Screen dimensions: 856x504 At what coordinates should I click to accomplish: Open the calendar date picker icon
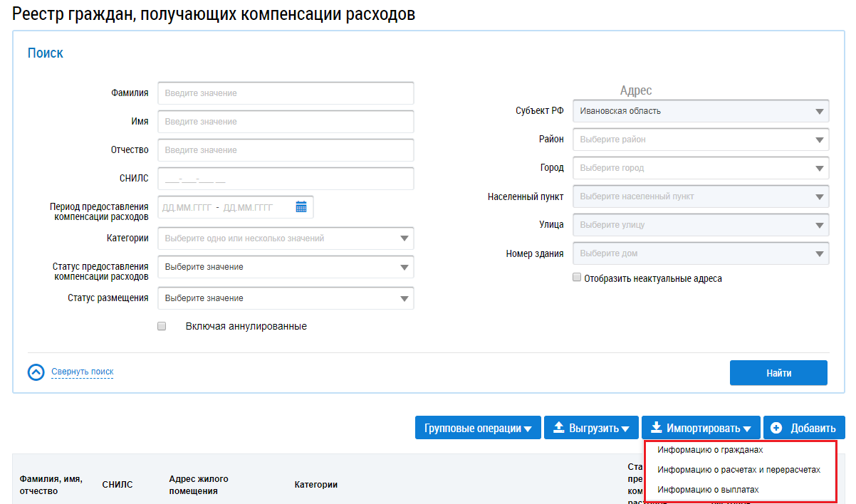pos(301,207)
